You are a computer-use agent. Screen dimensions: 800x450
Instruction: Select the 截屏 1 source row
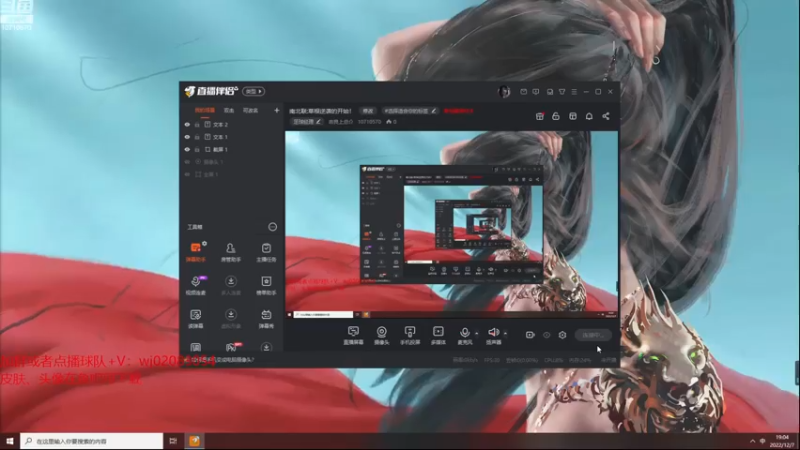(232, 149)
